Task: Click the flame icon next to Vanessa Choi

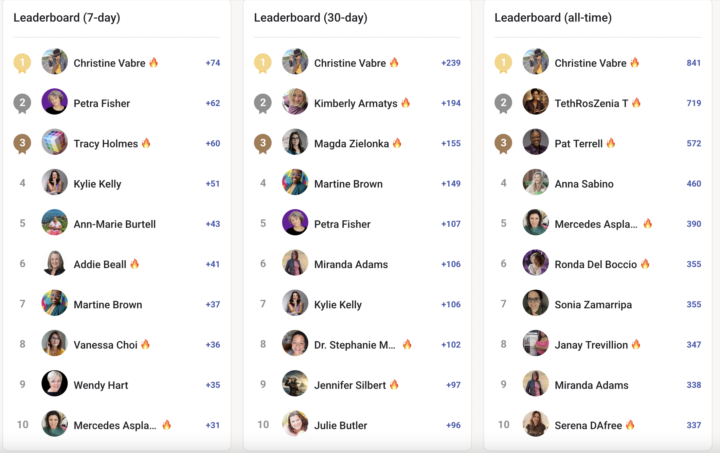Action: pyautogui.click(x=145, y=344)
